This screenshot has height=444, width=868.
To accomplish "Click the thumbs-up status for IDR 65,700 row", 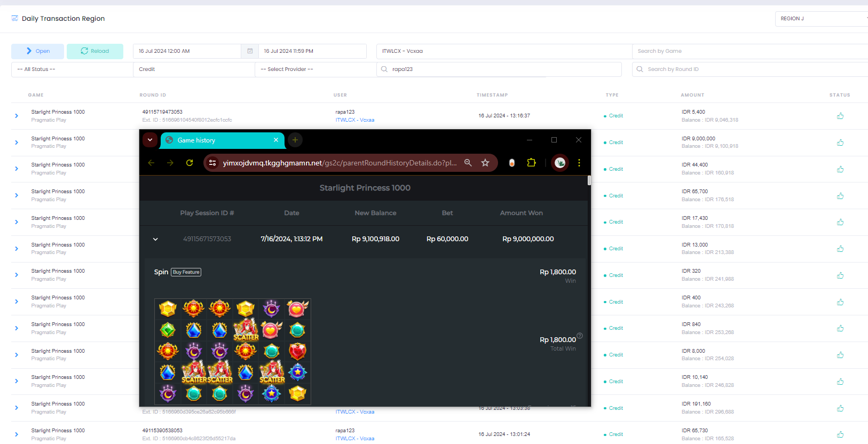I will coord(840,196).
